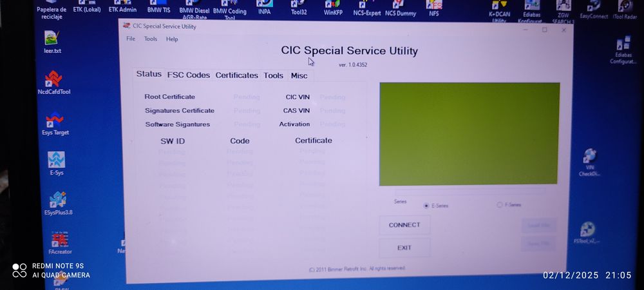
Task: Select the F-Series radio button
Action: (500, 204)
